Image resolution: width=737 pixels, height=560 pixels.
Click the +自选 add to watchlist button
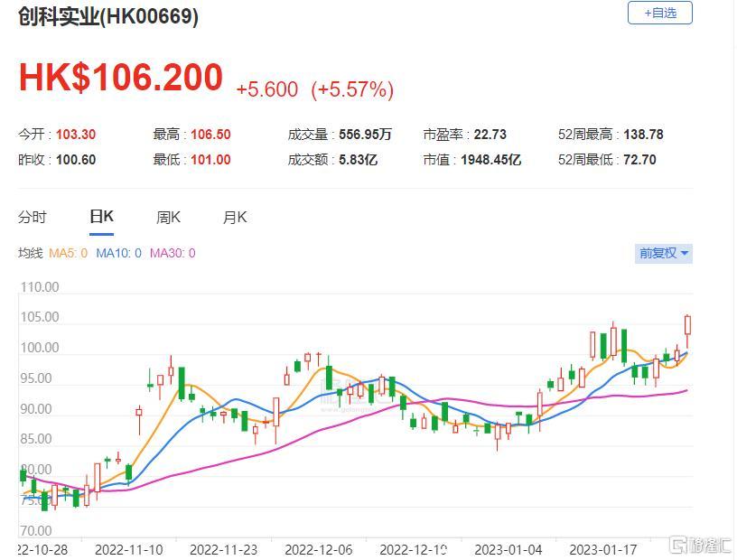659,13
